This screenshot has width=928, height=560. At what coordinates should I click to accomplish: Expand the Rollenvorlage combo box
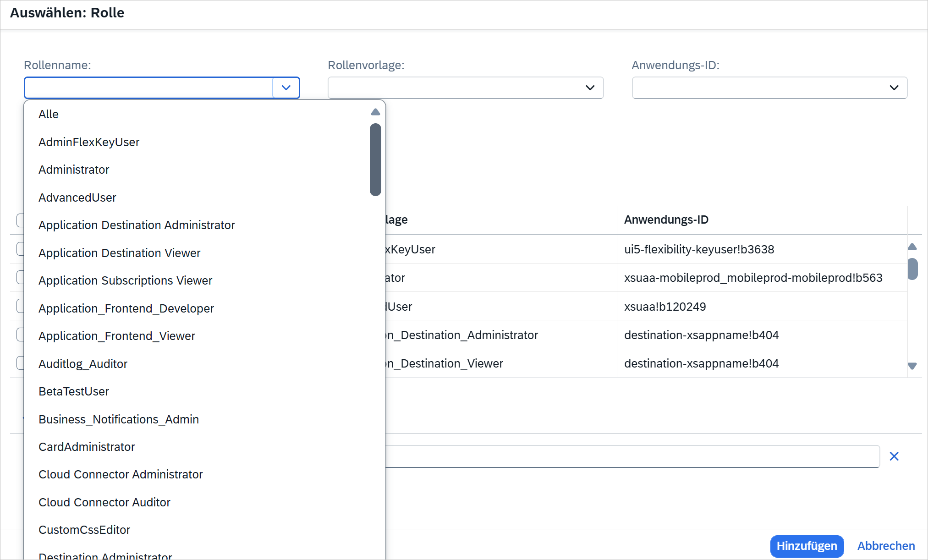[x=590, y=88]
